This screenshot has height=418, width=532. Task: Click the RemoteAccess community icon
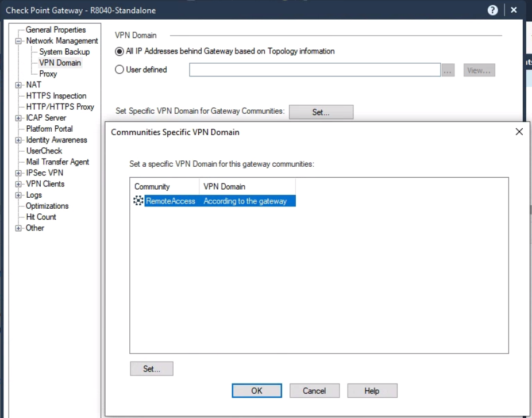point(138,201)
